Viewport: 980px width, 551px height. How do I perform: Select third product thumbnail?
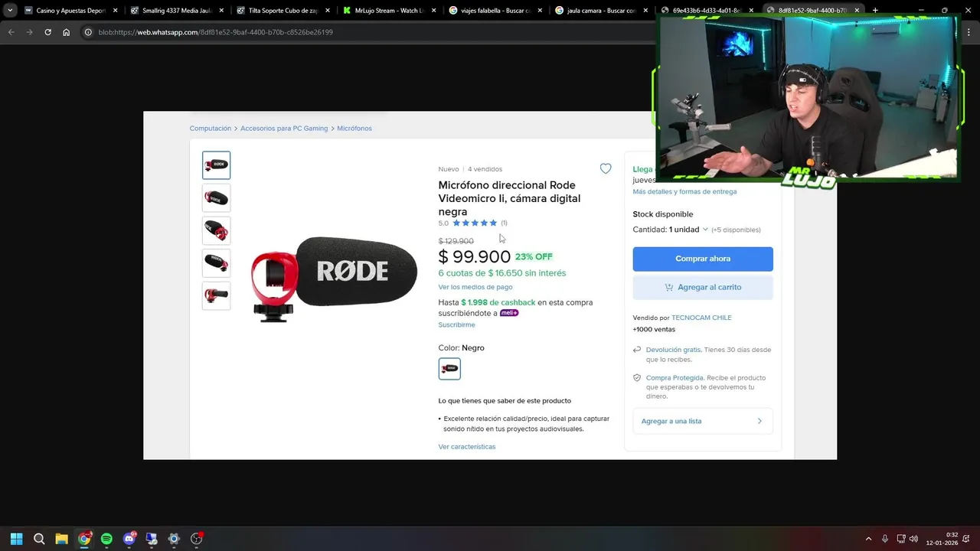[216, 230]
